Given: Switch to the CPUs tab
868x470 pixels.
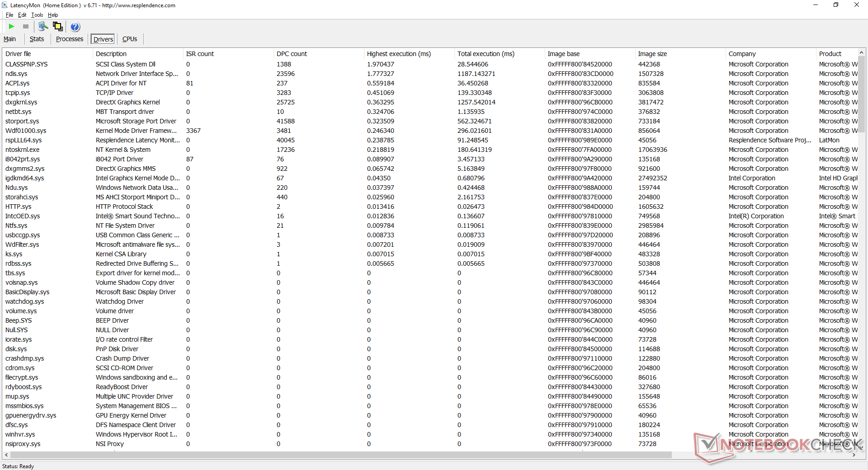Looking at the screenshot, I should (130, 39).
